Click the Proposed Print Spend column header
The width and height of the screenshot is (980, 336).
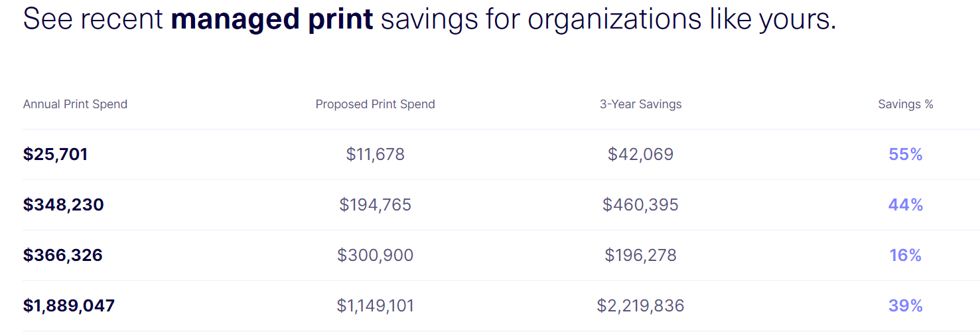pyautogui.click(x=376, y=104)
